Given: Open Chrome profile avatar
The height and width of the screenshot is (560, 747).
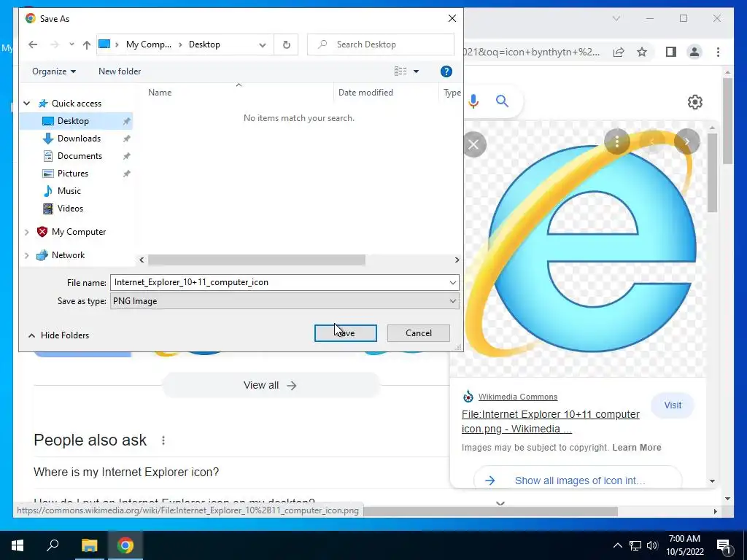Looking at the screenshot, I should point(694,52).
